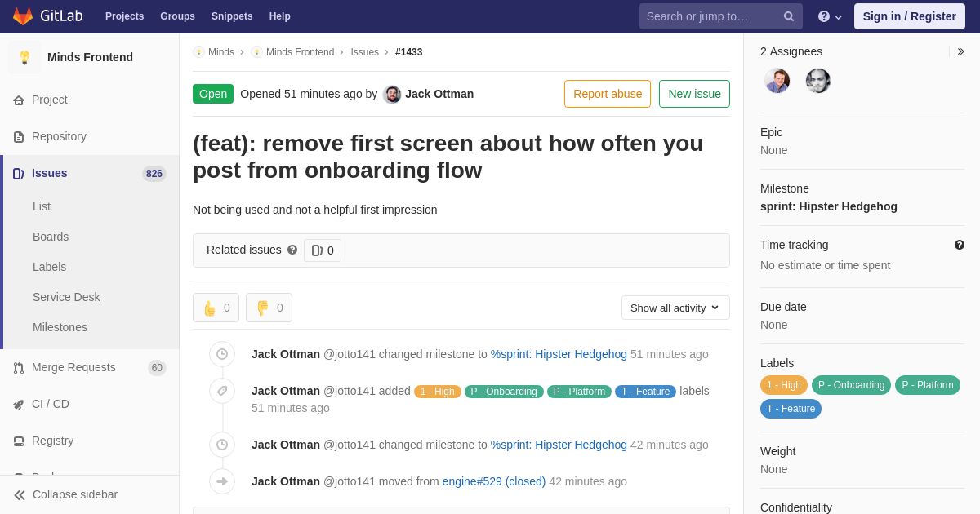Select the Service Desk submenu item
This screenshot has height=514, width=980.
[66, 297]
